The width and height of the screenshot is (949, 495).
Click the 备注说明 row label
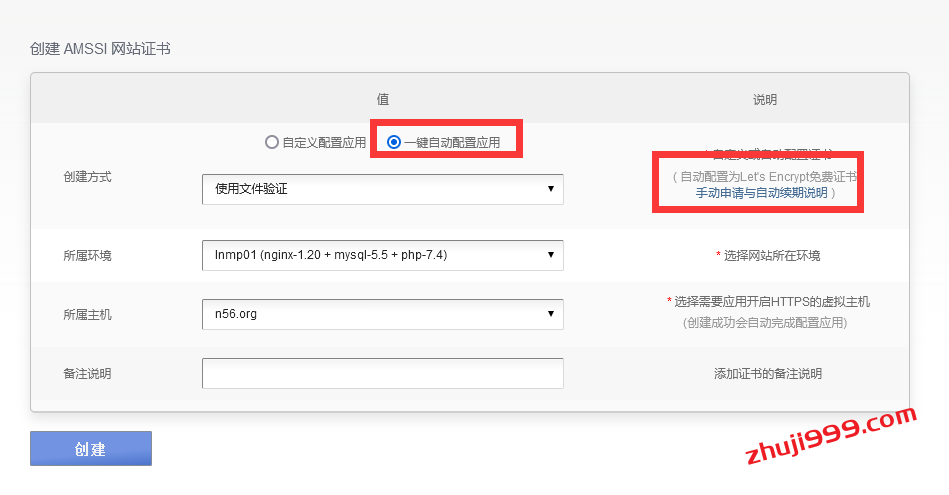point(87,373)
